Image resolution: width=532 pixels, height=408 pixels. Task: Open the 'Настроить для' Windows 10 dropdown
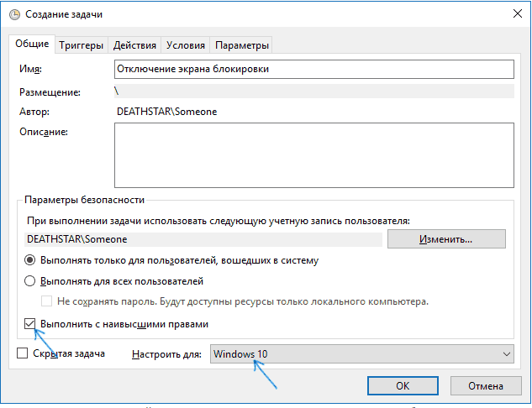tap(362, 354)
